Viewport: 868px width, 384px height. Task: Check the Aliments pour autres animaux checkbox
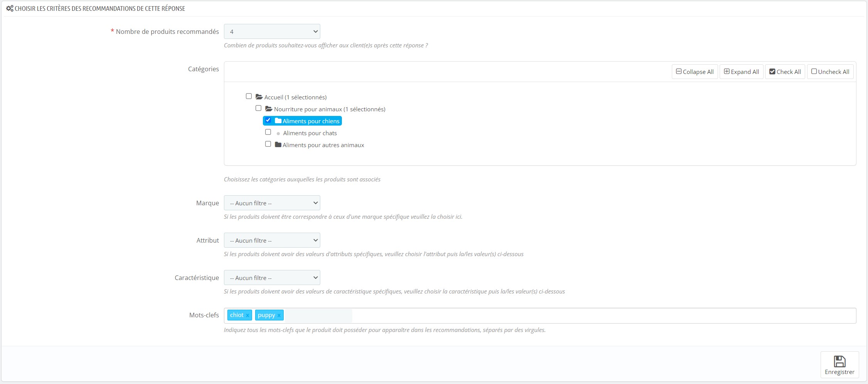pyautogui.click(x=268, y=144)
